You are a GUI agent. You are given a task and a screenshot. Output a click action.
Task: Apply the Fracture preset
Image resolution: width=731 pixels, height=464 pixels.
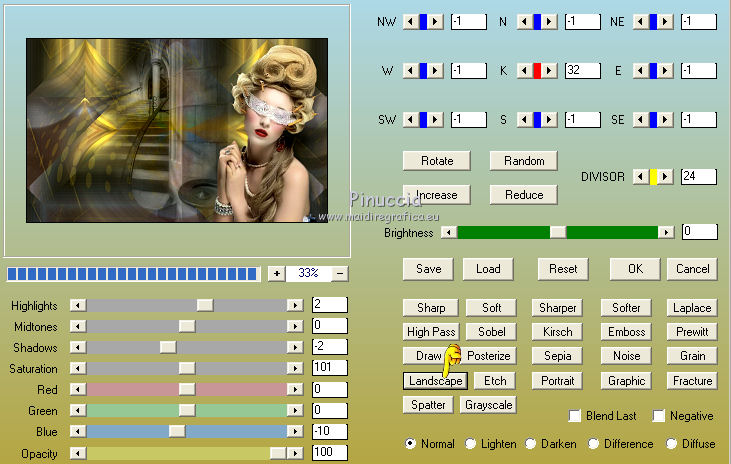[x=692, y=381]
